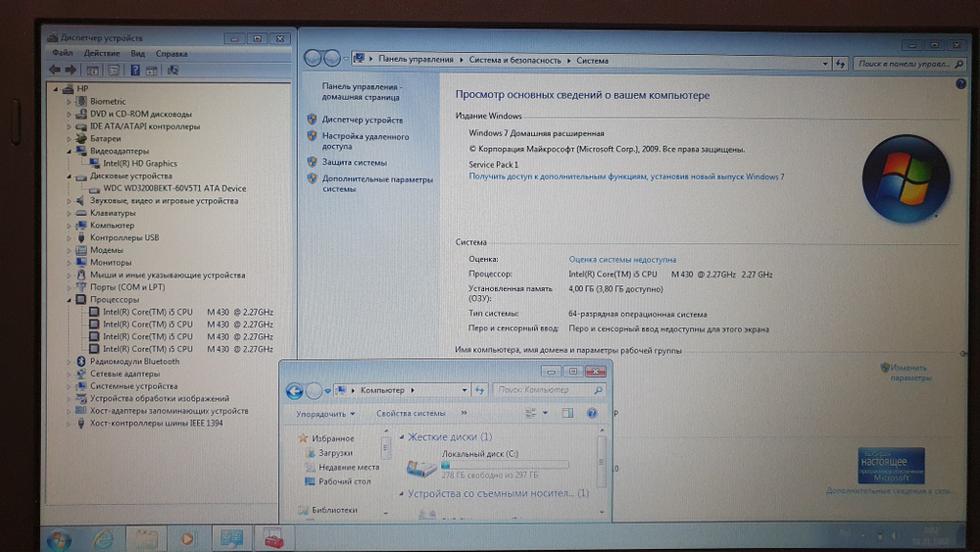The image size is (980, 552).
Task: Click refresh button in System address bar
Action: tap(840, 63)
